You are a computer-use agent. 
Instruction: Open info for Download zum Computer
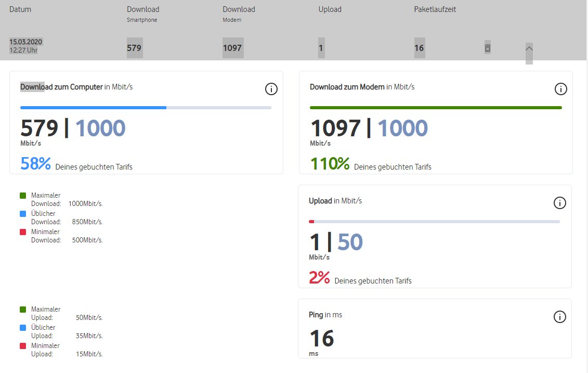tap(271, 89)
